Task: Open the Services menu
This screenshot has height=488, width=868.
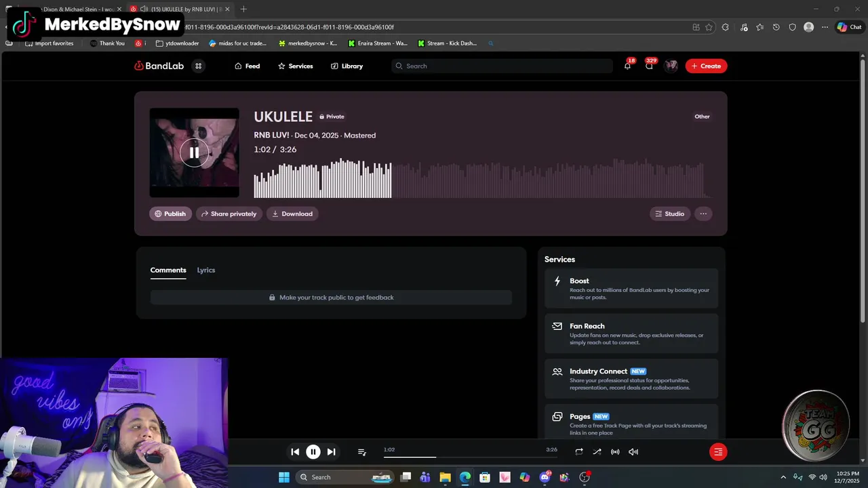Action: (296, 66)
